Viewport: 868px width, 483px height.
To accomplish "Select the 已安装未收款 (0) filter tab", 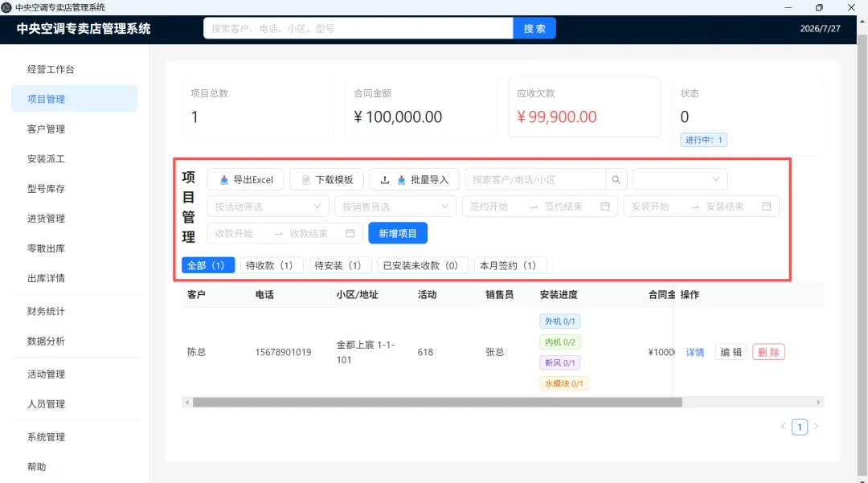I will pos(423,265).
